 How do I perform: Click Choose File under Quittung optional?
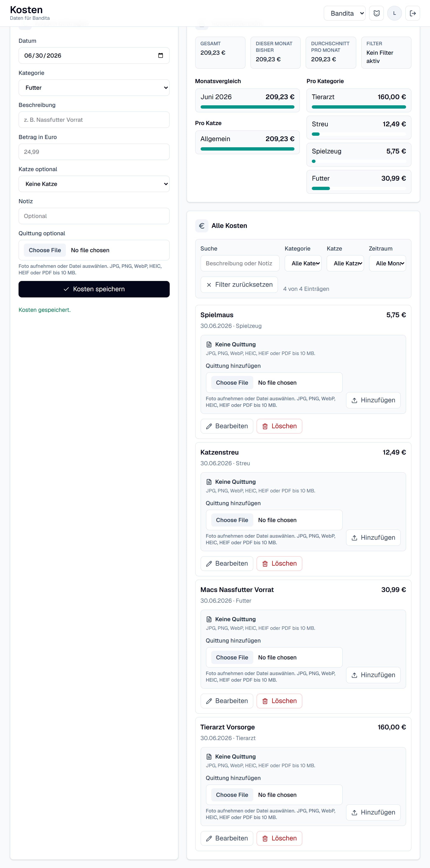(45, 250)
